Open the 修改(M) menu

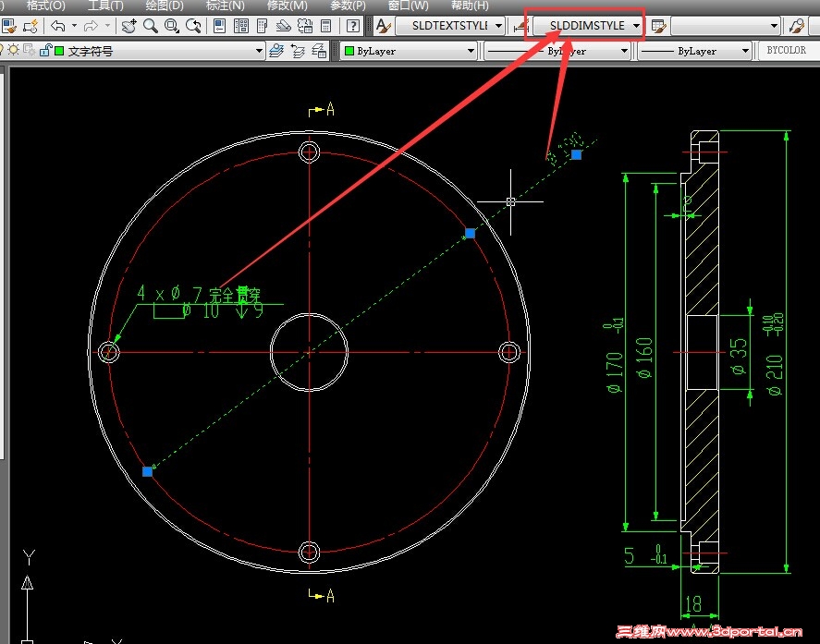288,6
